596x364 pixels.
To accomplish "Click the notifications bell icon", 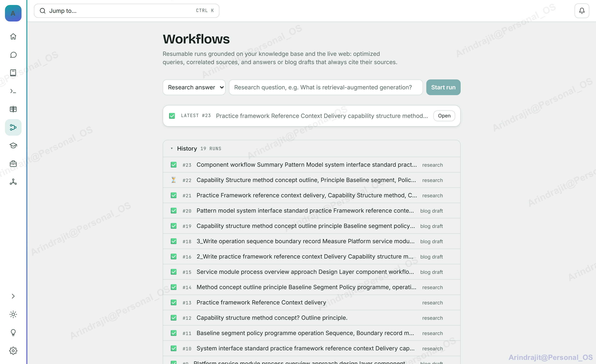I will tap(582, 11).
